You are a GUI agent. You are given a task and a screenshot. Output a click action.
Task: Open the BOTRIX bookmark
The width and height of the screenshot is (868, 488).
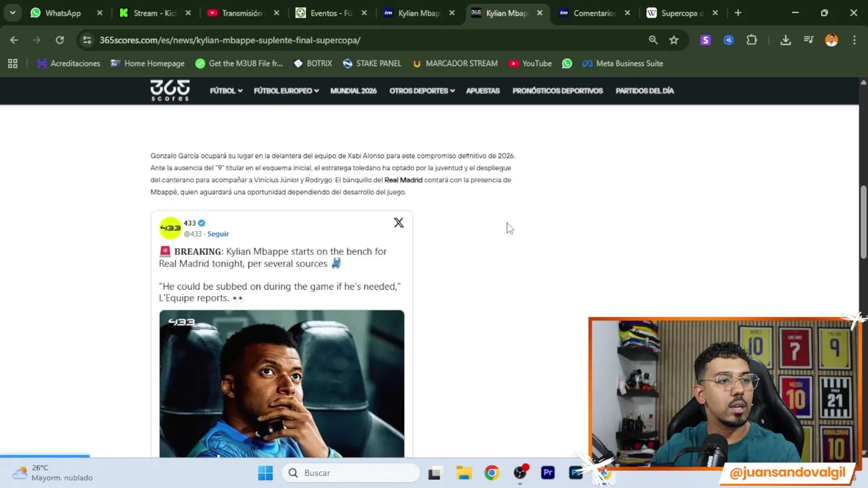[x=313, y=63]
